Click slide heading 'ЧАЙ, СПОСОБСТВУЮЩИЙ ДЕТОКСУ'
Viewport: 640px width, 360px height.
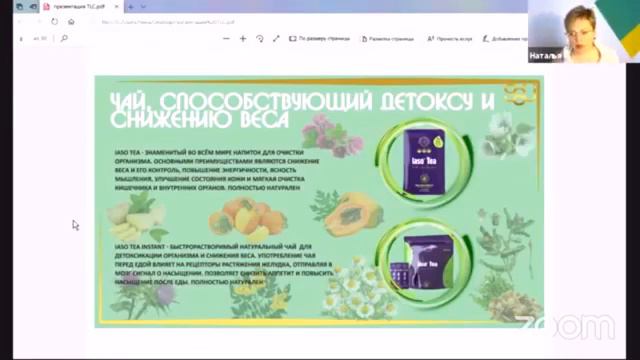pyautogui.click(x=302, y=110)
